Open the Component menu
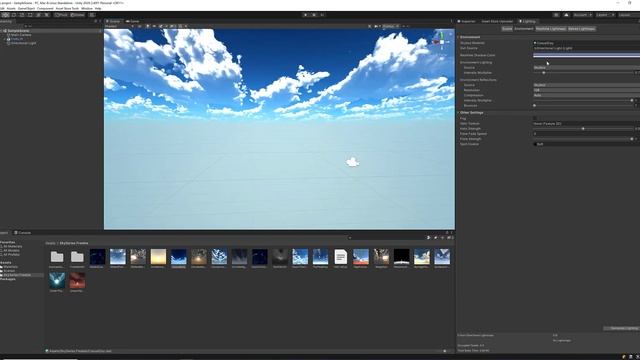This screenshot has width=640, height=360. point(45,8)
